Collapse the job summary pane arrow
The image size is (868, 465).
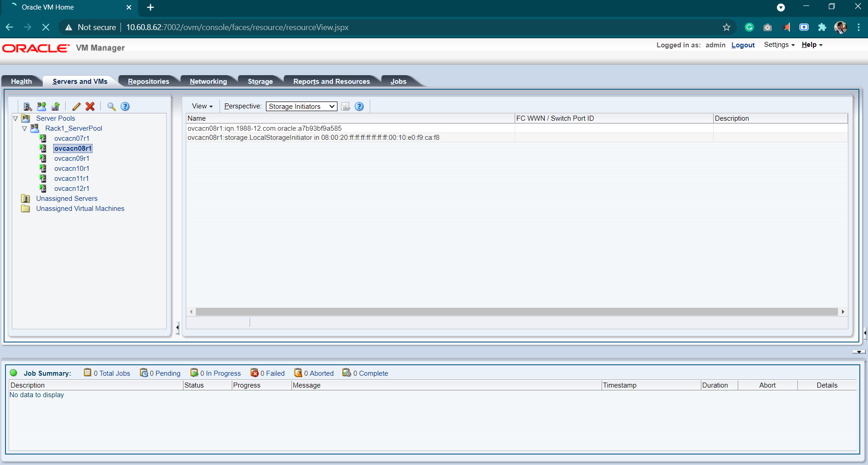coord(859,352)
